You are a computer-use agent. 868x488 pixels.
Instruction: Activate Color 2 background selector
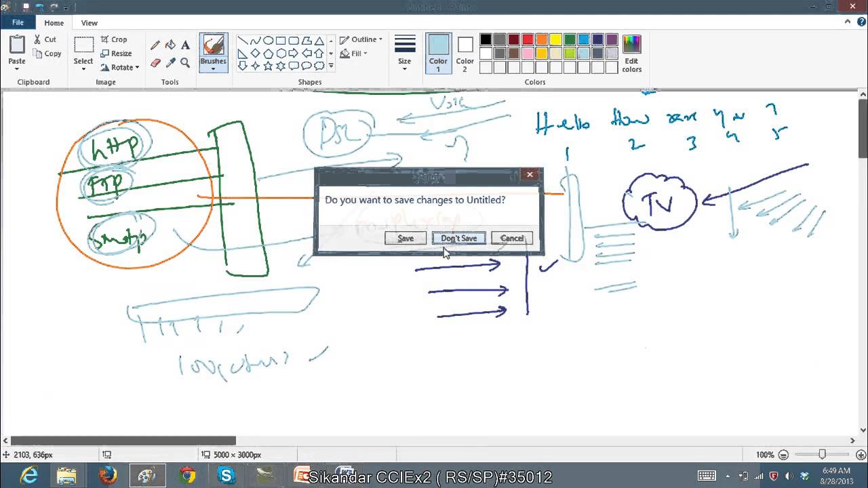[465, 54]
